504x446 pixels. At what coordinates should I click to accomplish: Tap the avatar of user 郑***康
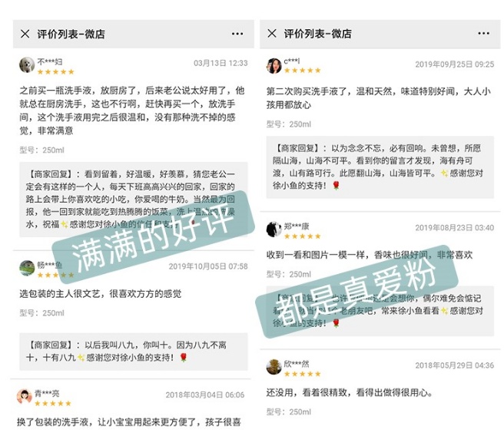(x=274, y=230)
